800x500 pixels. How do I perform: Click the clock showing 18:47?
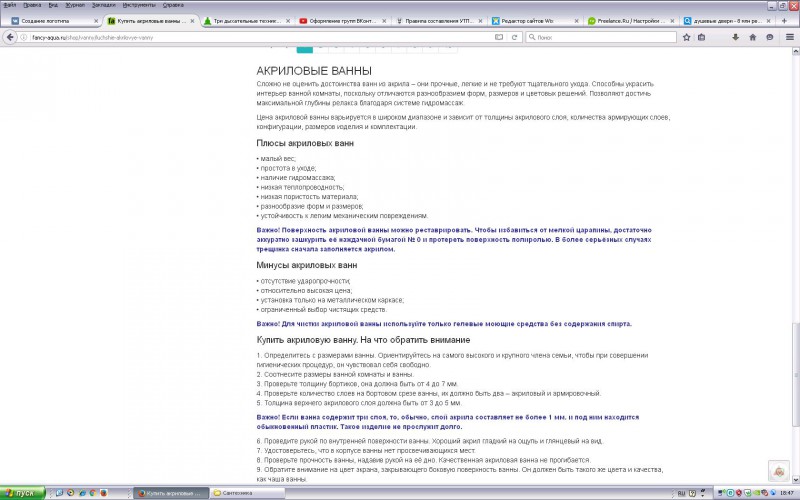pos(787,493)
